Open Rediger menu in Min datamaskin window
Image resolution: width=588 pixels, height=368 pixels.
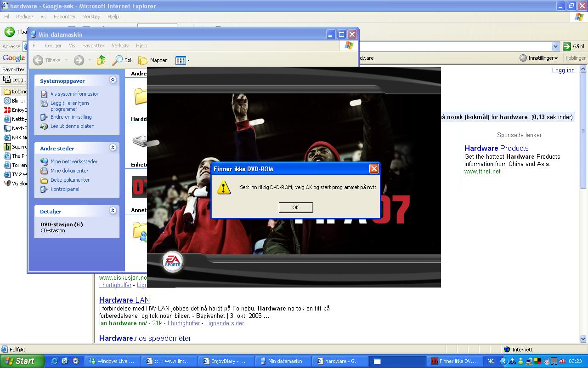(53, 46)
